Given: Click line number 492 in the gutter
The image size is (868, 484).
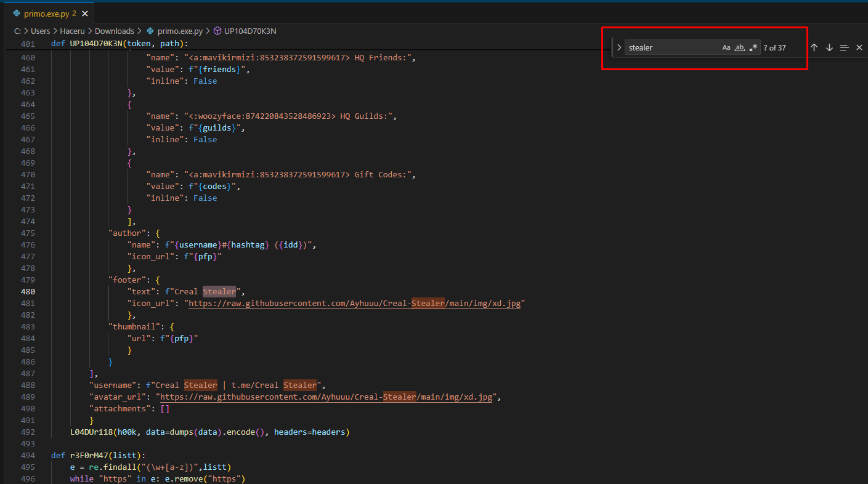Looking at the screenshot, I should (x=27, y=432).
